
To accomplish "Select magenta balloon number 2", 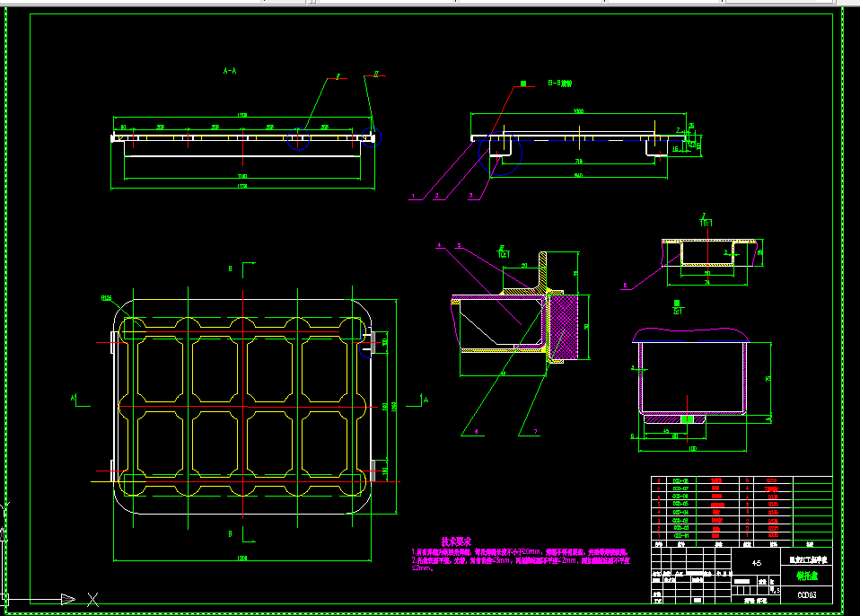I will pos(436,196).
